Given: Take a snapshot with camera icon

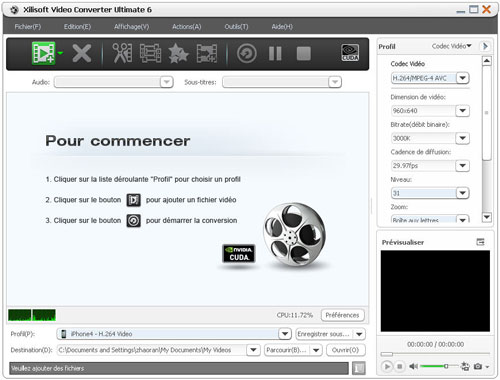Looking at the screenshot, I should [x=478, y=366].
